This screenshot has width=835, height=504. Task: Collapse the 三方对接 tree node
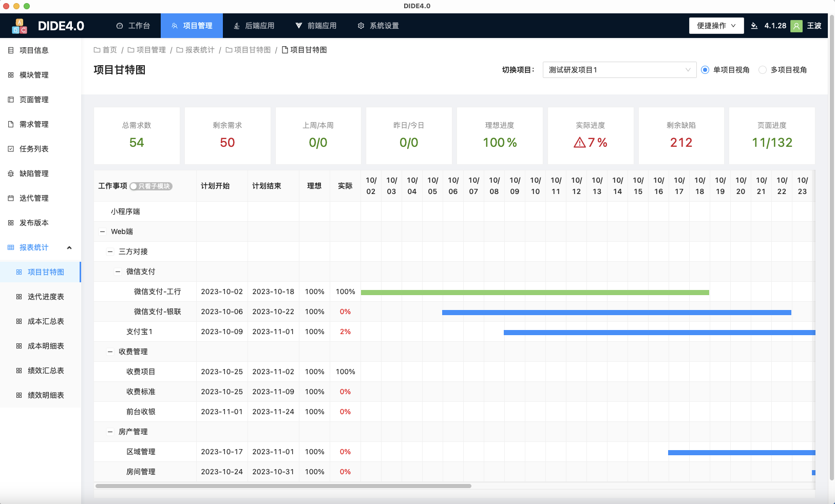110,252
